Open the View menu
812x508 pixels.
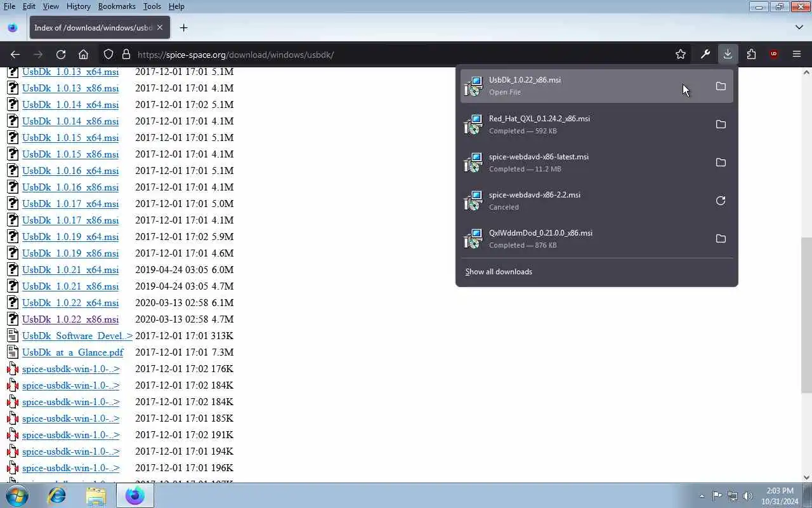[x=51, y=6]
